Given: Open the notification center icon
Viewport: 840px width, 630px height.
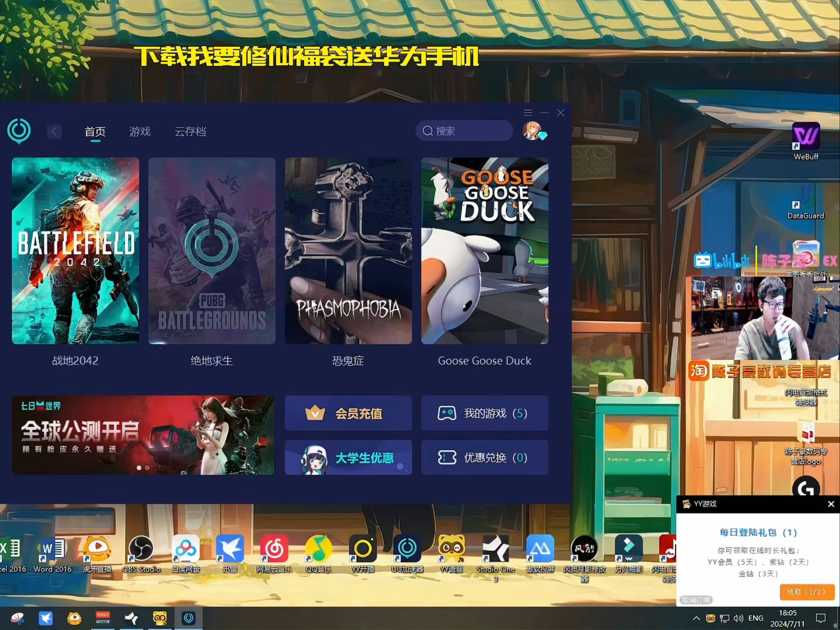Looking at the screenshot, I should pyautogui.click(x=821, y=618).
